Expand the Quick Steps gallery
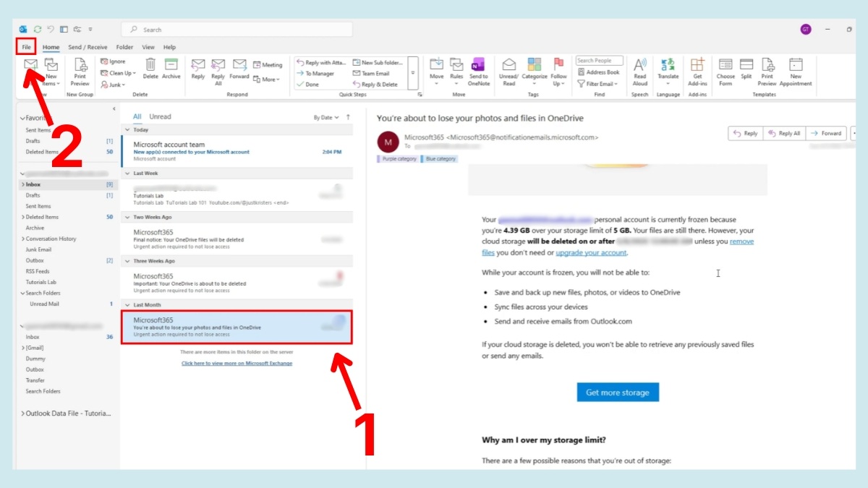 pos(413,73)
